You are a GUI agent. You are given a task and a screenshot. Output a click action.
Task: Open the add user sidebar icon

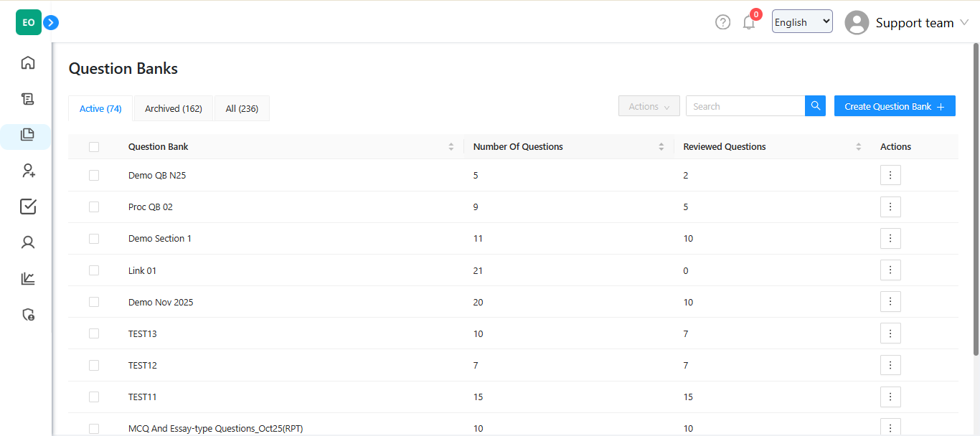(28, 171)
